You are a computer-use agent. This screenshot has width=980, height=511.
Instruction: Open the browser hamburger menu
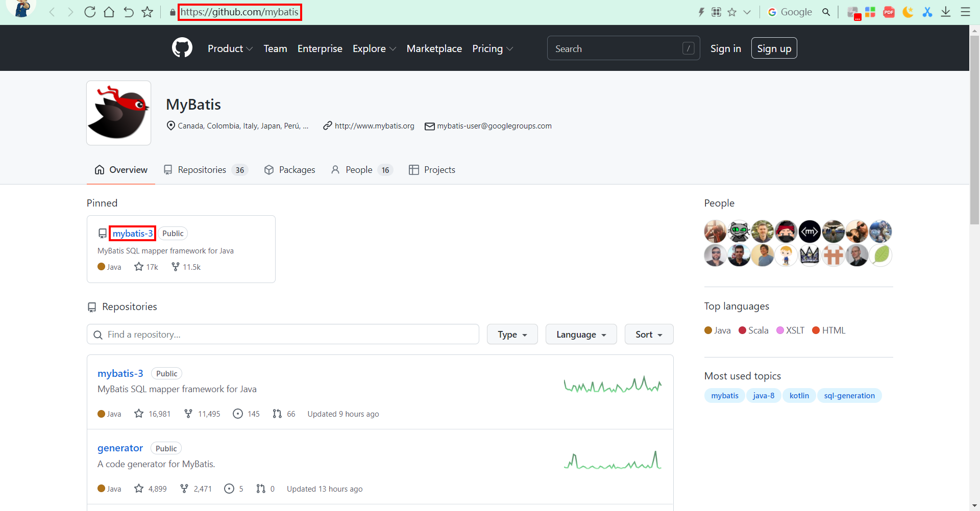(x=965, y=12)
